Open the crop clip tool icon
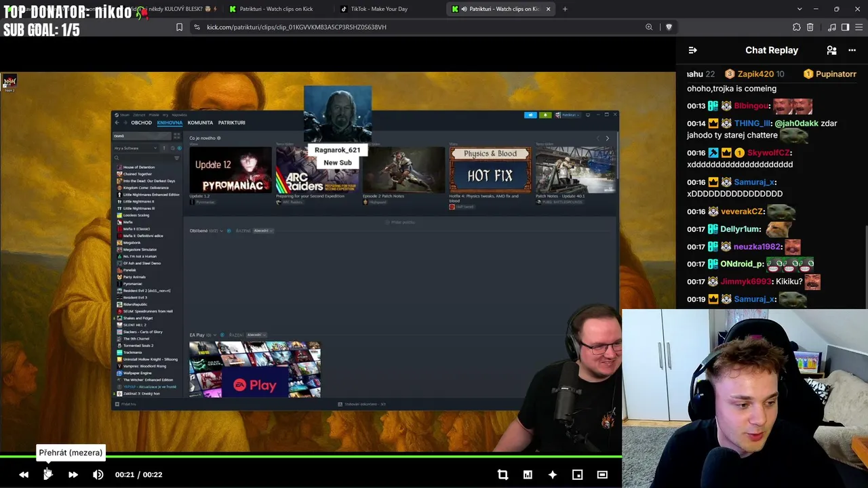The width and height of the screenshot is (868, 488). (502, 474)
